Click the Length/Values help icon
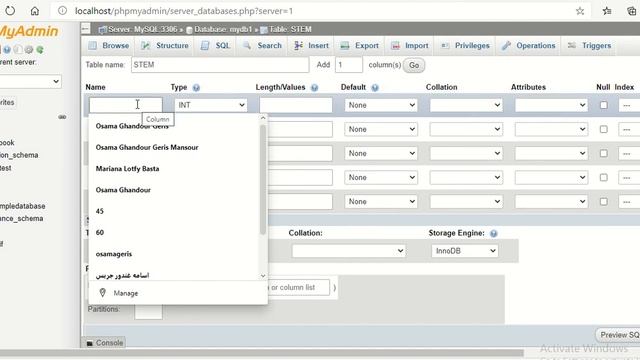The image size is (640, 360). coord(314,88)
